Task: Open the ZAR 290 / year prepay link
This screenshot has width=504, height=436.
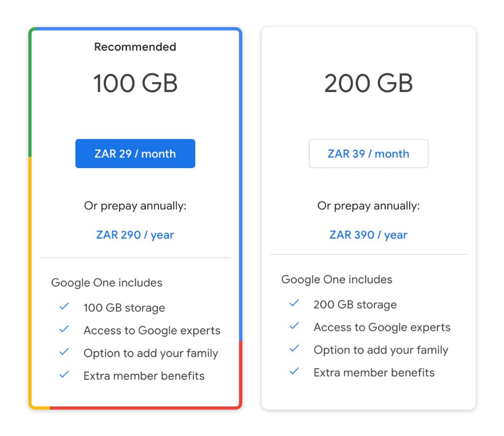Action: [135, 235]
